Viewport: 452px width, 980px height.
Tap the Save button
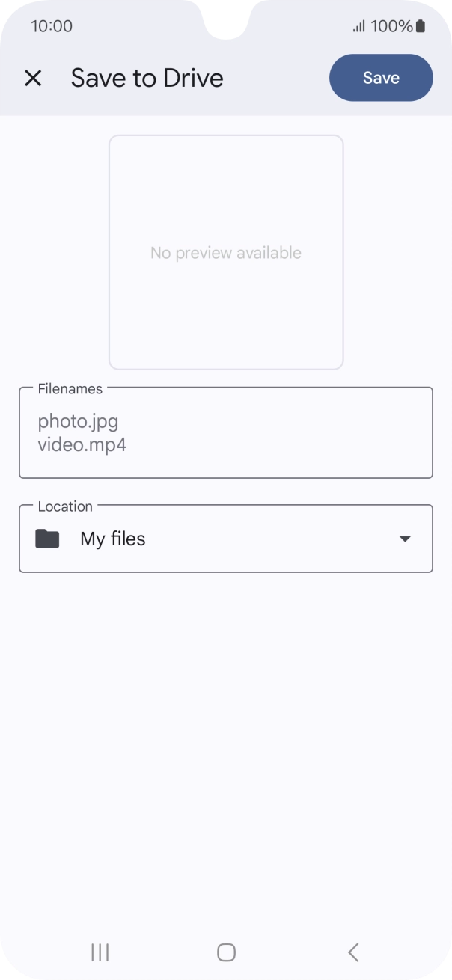point(381,78)
